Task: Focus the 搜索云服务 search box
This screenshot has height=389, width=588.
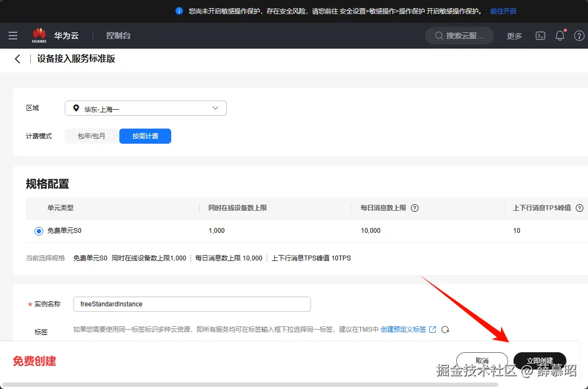Action: (x=459, y=36)
